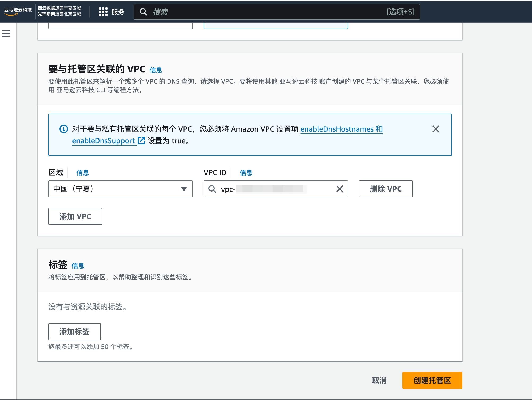Screen dimensions: 532x400
Task: Click the 删除 VPC button
Action: tap(385, 189)
